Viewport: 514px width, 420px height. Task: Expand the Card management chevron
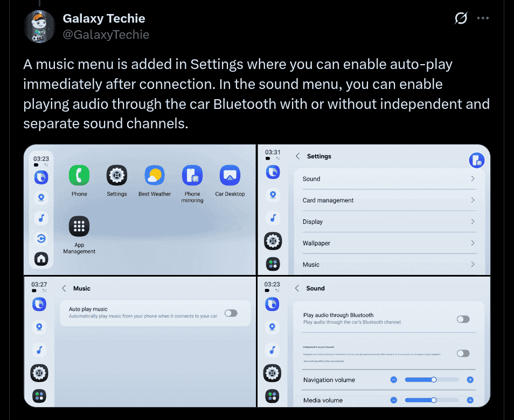(473, 200)
